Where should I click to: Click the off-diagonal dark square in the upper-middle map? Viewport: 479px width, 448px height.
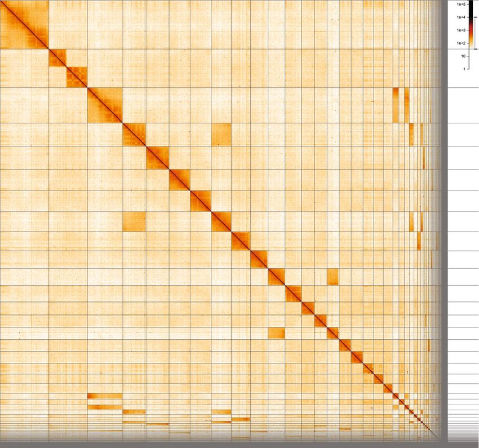[x=221, y=134]
